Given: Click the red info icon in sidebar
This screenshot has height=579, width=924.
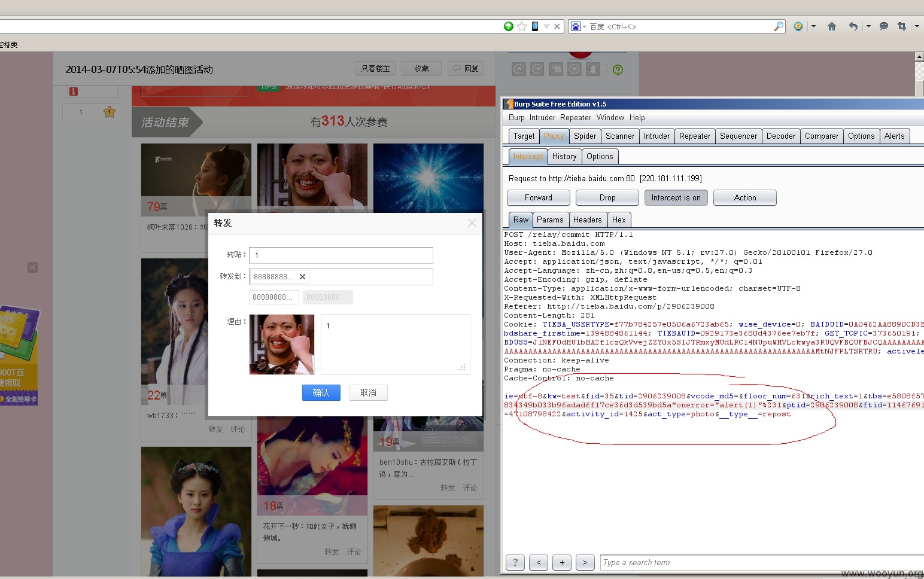Looking at the screenshot, I should tap(74, 92).
